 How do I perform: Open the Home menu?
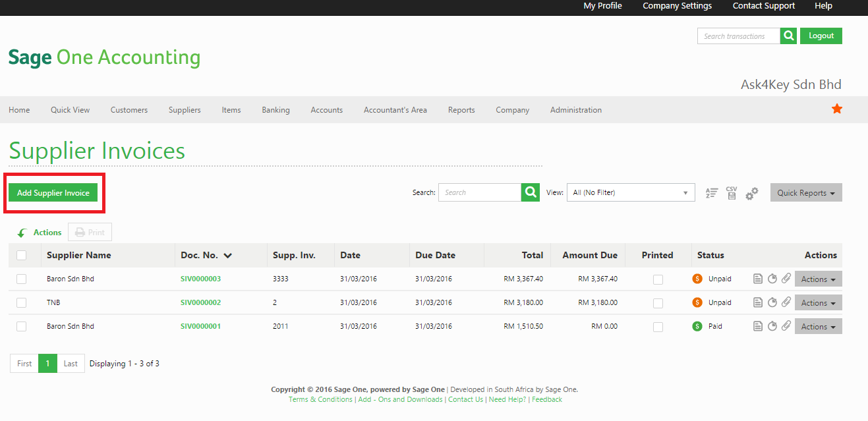(19, 110)
